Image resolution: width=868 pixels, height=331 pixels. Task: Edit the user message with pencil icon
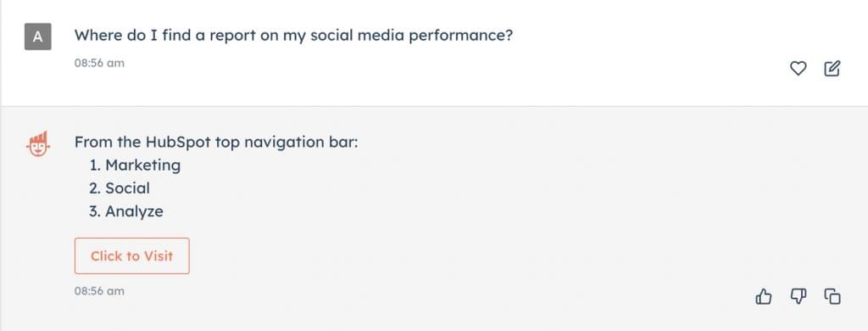point(832,69)
